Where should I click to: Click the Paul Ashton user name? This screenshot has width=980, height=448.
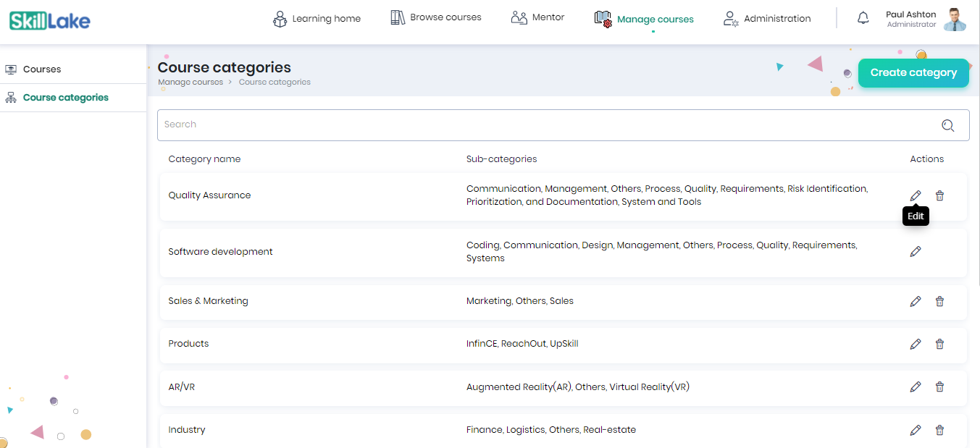(x=910, y=14)
